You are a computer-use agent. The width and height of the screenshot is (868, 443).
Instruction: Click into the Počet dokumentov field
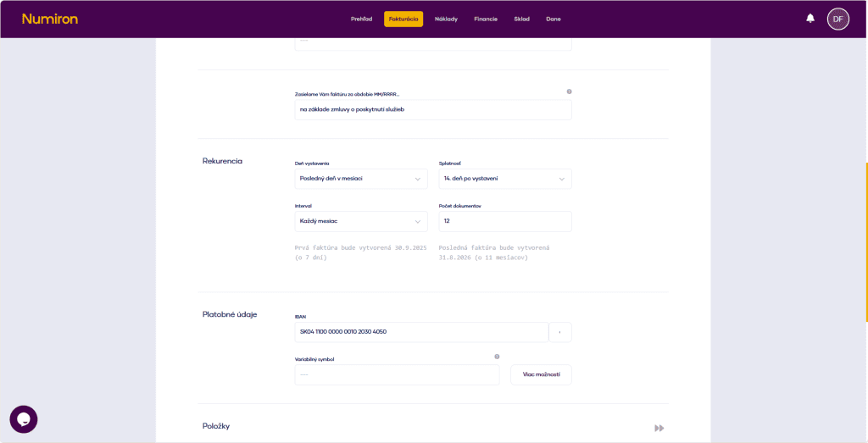pos(504,221)
